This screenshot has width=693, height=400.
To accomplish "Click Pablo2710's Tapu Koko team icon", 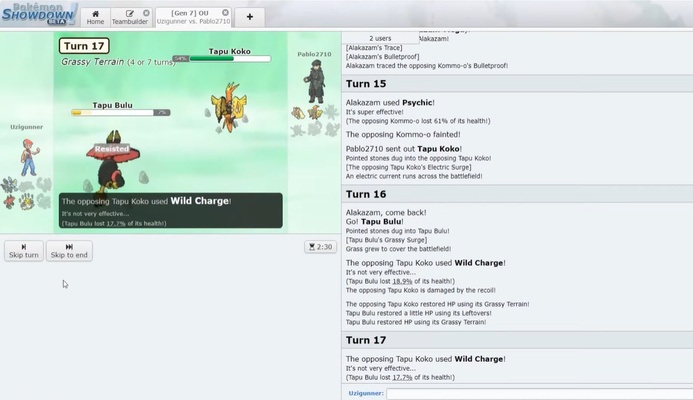I will point(315,113).
